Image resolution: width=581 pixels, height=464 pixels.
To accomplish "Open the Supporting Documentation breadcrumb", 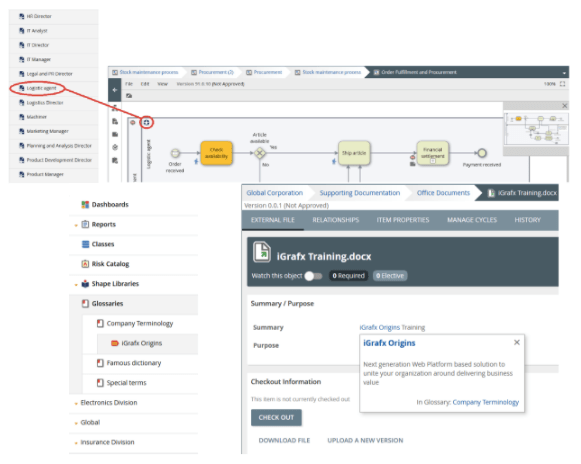I will (x=360, y=193).
